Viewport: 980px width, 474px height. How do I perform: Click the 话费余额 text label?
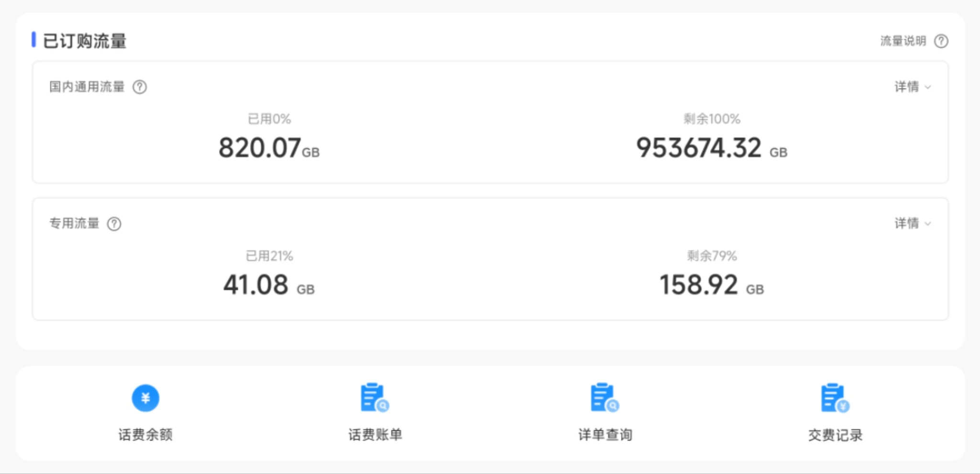[145, 435]
